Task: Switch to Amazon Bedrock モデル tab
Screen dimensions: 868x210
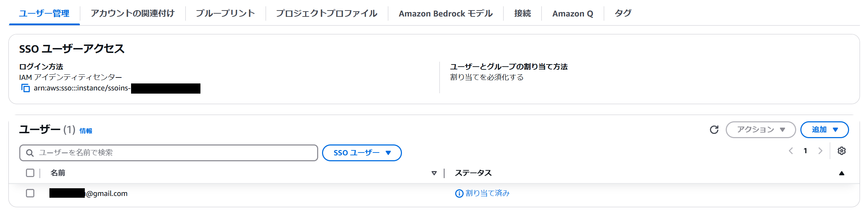Action: [445, 13]
